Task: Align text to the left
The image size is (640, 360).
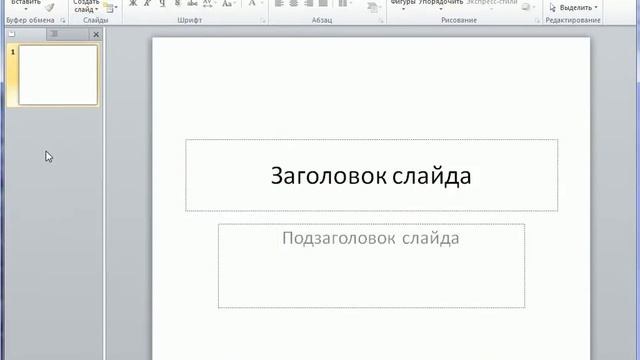Action: (279, 4)
